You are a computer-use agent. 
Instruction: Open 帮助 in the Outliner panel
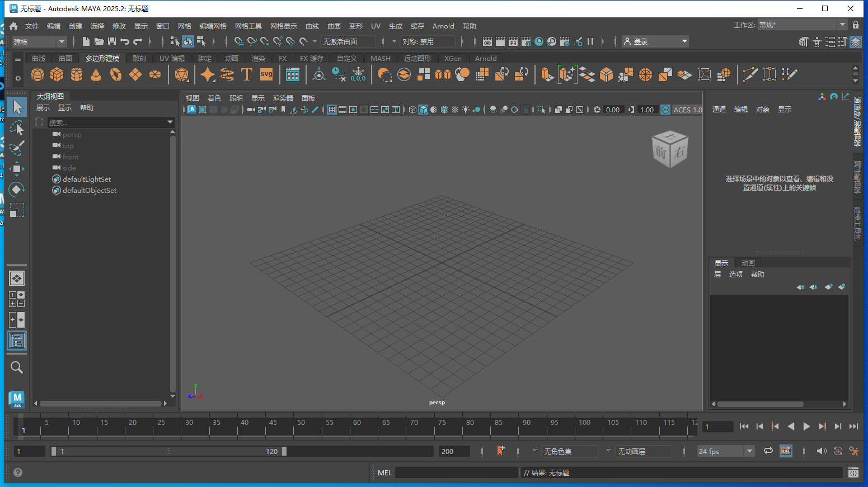pos(87,107)
